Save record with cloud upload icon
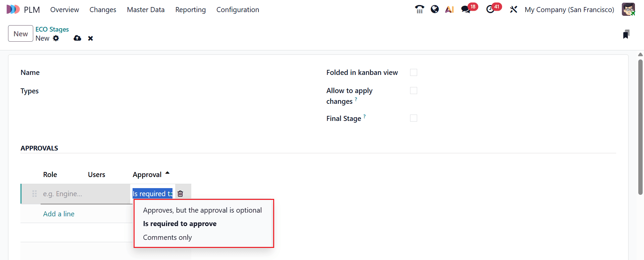 (x=77, y=38)
